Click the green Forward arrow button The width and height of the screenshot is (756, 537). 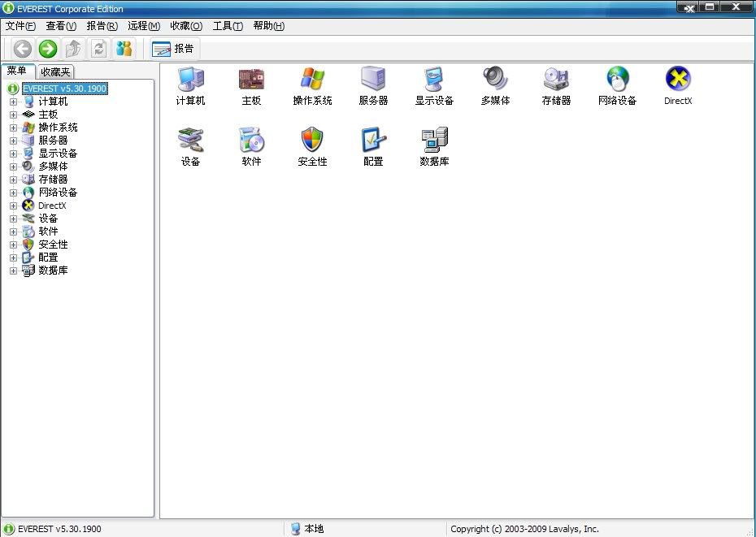(x=48, y=49)
